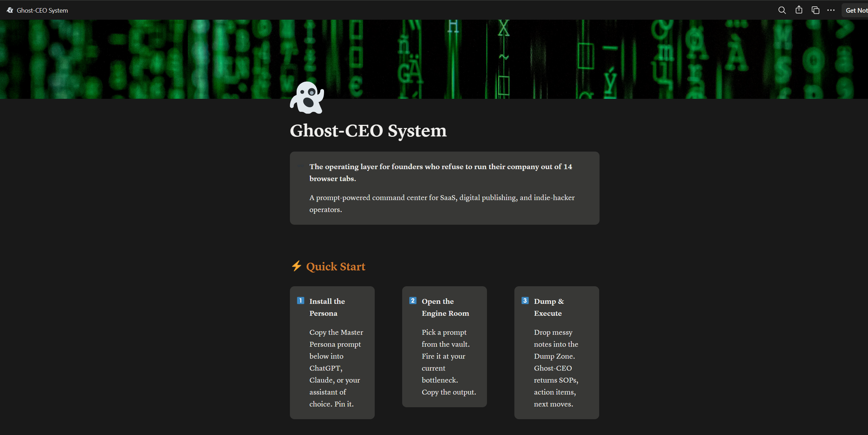This screenshot has height=435, width=868.
Task: Click the Quick Start heading
Action: click(336, 266)
